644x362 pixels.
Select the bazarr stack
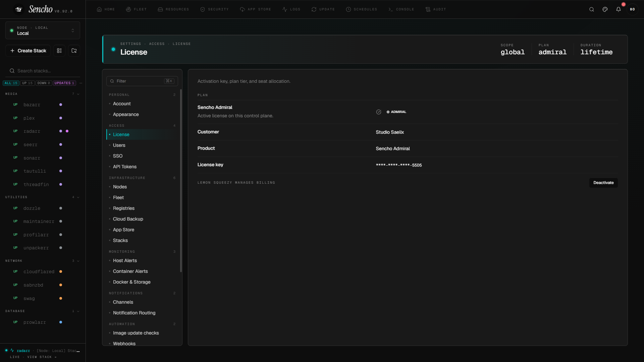point(43,105)
